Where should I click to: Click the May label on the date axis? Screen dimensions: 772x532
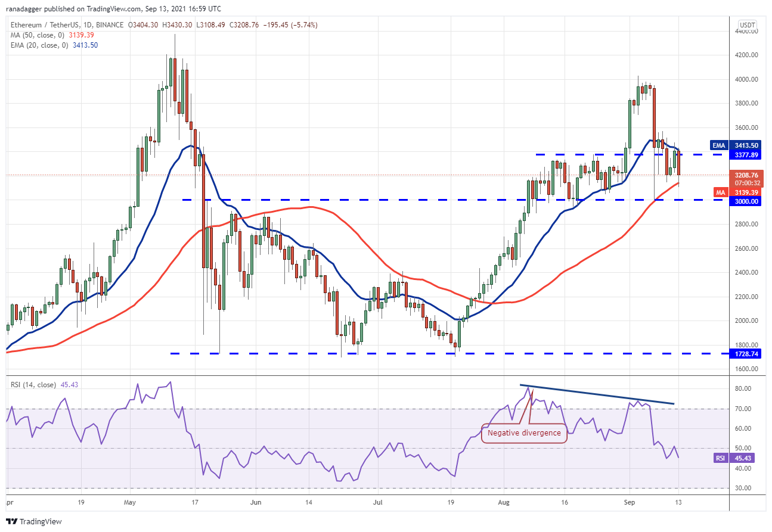point(130,503)
